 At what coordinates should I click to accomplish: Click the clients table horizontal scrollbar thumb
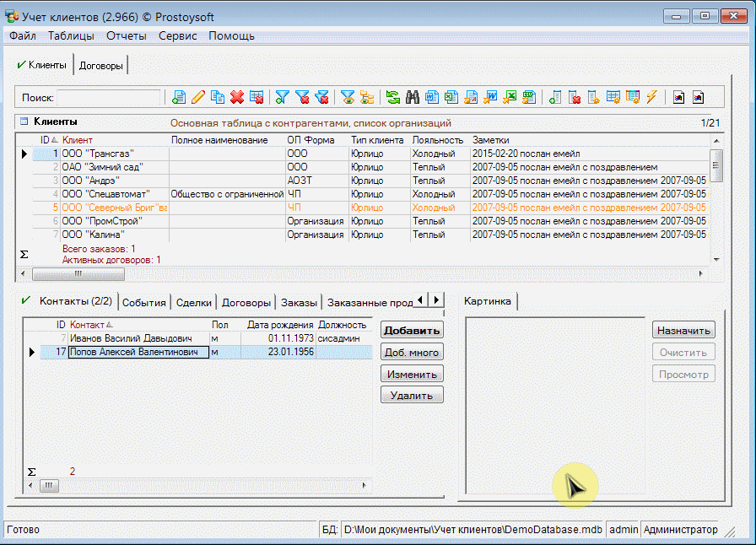[x=78, y=274]
